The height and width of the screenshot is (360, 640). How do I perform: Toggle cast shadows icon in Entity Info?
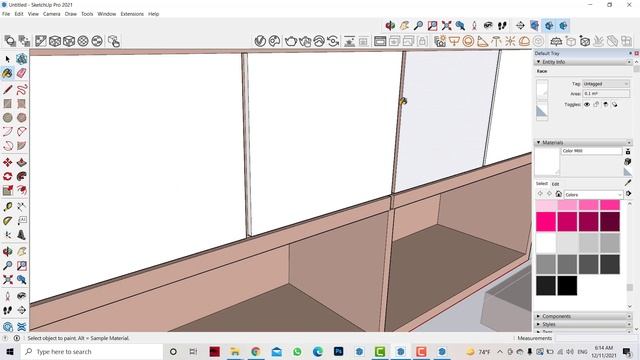click(614, 104)
